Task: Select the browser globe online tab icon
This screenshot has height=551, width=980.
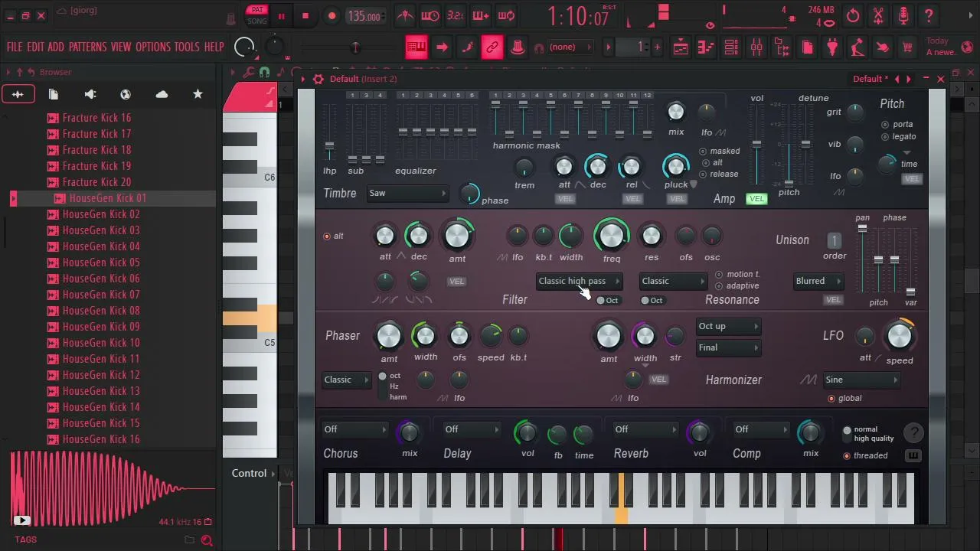Action: click(126, 94)
